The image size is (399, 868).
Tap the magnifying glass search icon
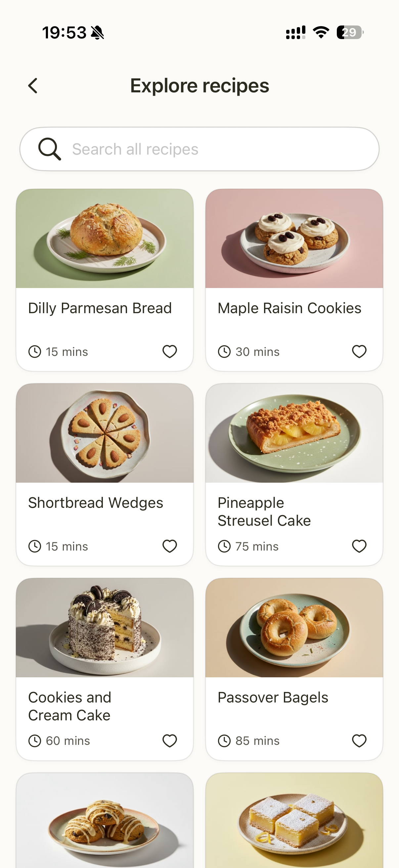pyautogui.click(x=50, y=149)
